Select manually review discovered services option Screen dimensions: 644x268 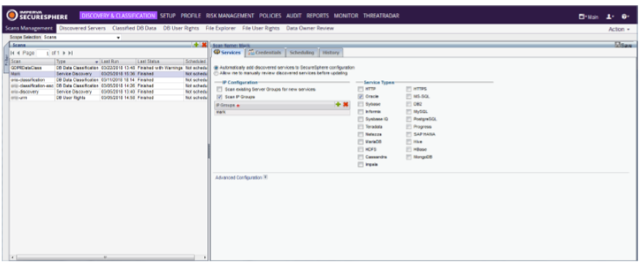click(216, 72)
